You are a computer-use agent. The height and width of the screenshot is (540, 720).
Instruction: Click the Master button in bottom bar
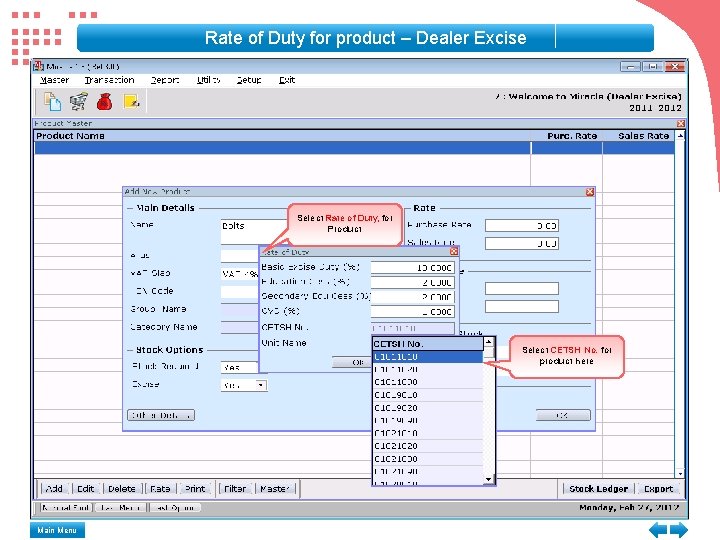click(275, 489)
